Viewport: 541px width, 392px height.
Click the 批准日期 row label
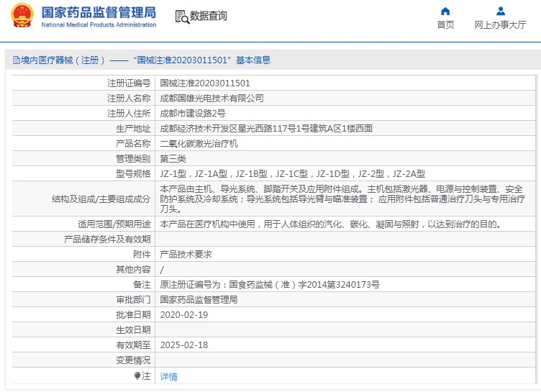133,315
